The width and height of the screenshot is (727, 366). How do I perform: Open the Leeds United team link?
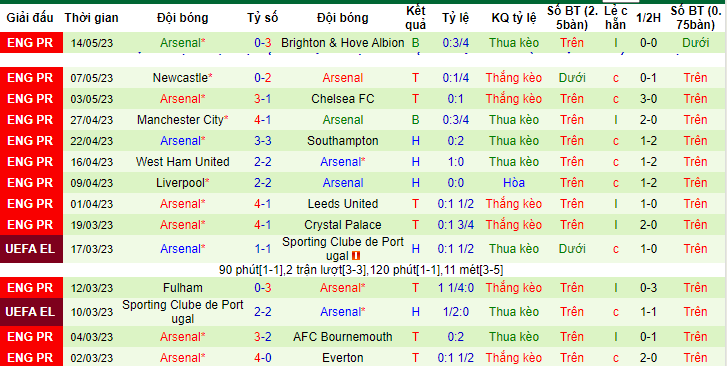point(343,204)
